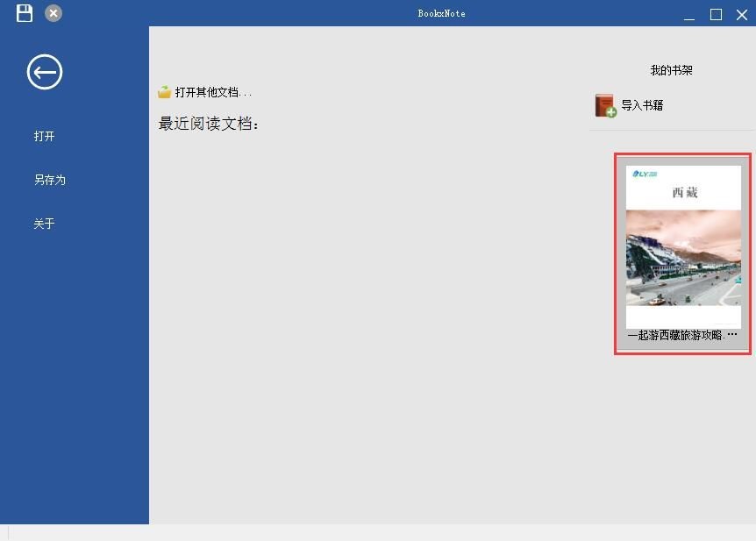Click the circular back arrow in sidebar
The width and height of the screenshot is (756, 541).
(x=44, y=72)
